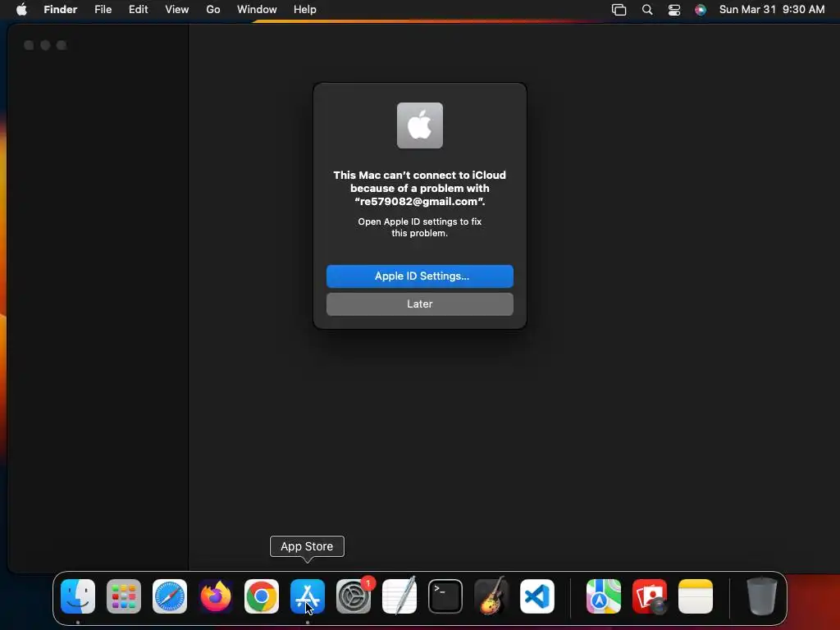Click the date and time clock
Image resolution: width=840 pixels, height=630 pixels.
click(772, 10)
